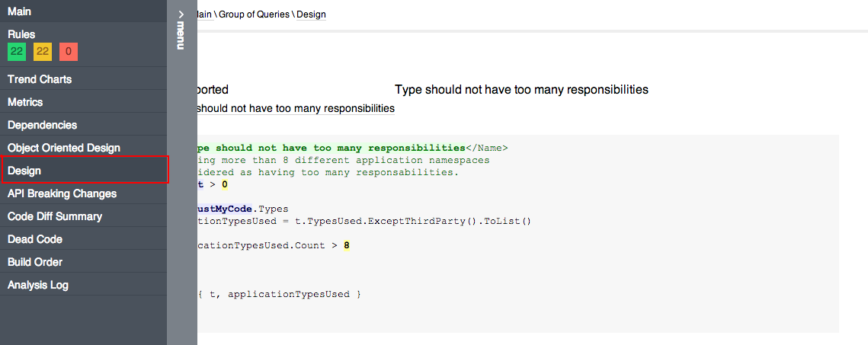Click the vertical menu label on the sidebar handle

point(181,35)
